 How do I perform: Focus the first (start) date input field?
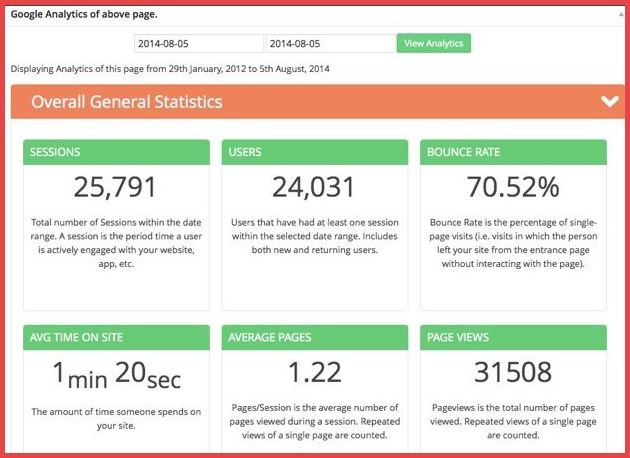(199, 44)
